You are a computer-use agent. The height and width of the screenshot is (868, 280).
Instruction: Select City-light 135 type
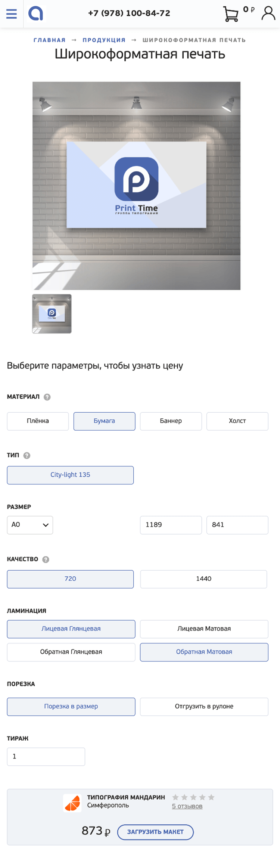[x=70, y=475]
